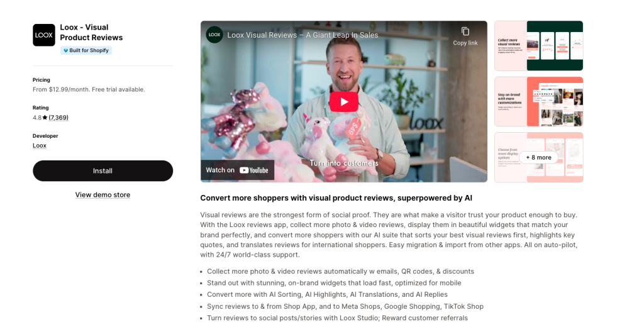
Task: Click the Convert more shoppers headline
Action: click(336, 198)
